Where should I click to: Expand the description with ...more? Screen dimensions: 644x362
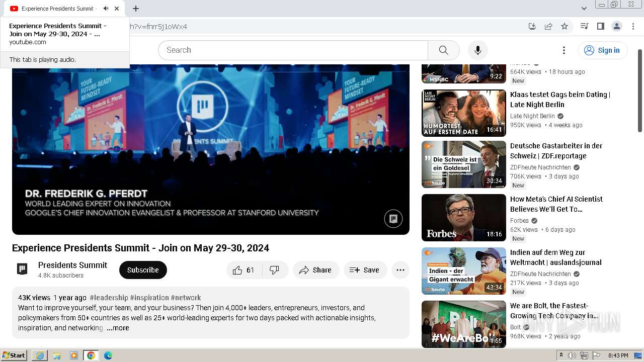(x=118, y=328)
